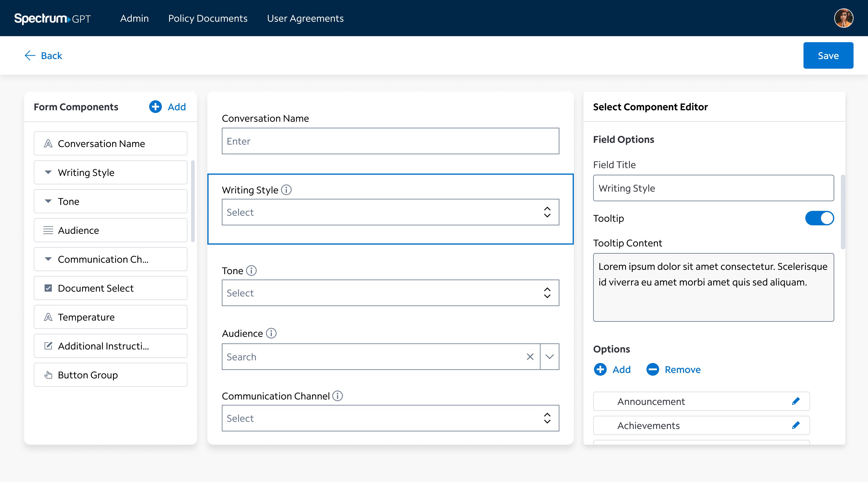Screen dimensions: 868x482
Task: Click the Form Components scrollbar
Action: coord(193,201)
